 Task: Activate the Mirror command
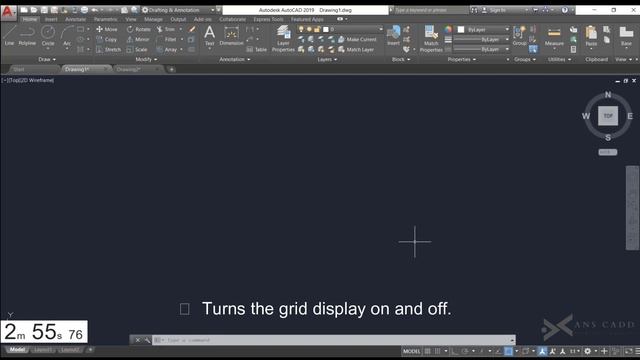point(138,40)
